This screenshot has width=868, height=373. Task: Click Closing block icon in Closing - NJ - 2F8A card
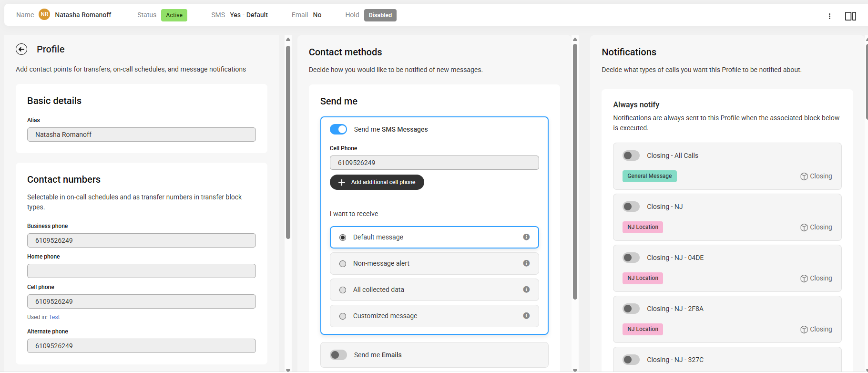tap(804, 330)
